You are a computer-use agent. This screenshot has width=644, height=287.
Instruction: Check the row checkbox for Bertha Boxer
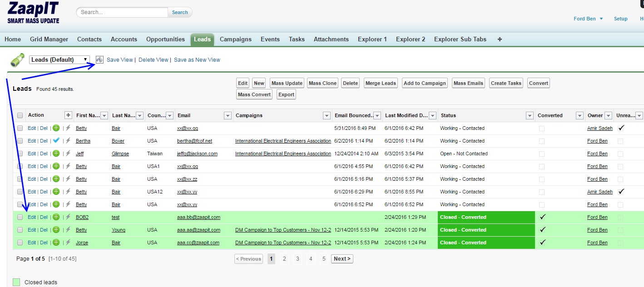click(20, 141)
